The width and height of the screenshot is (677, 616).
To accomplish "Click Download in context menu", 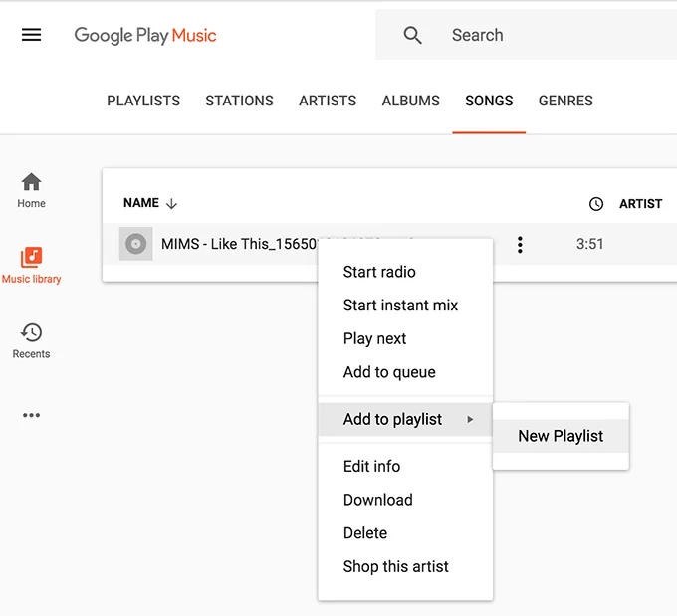I will [x=405, y=500].
